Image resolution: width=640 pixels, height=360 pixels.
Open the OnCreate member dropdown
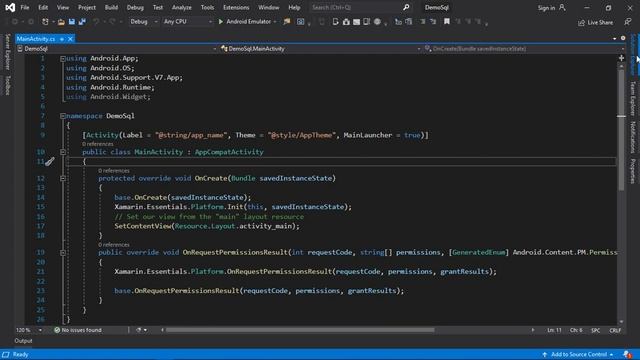(x=524, y=49)
